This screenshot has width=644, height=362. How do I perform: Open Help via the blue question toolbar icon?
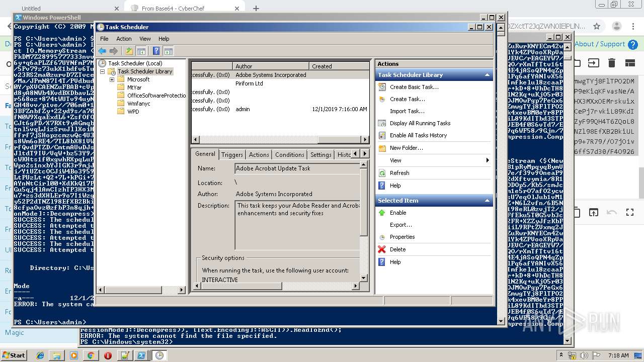156,51
